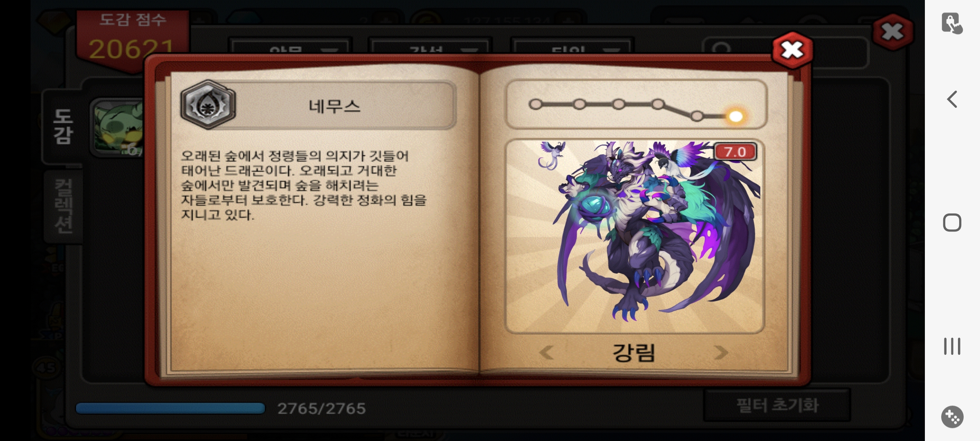Select the first evolution stage node
Screen dimensions: 980x441
pos(535,105)
